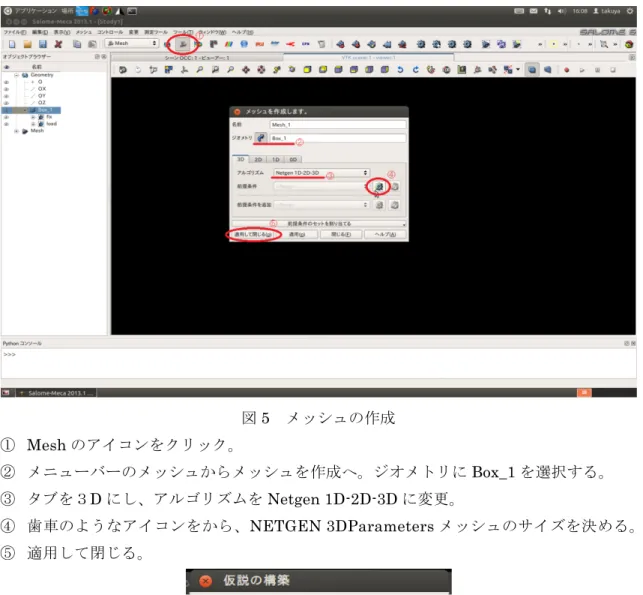Click the Mesh module icon in the toolbar
The height and width of the screenshot is (595, 643).
(x=183, y=44)
